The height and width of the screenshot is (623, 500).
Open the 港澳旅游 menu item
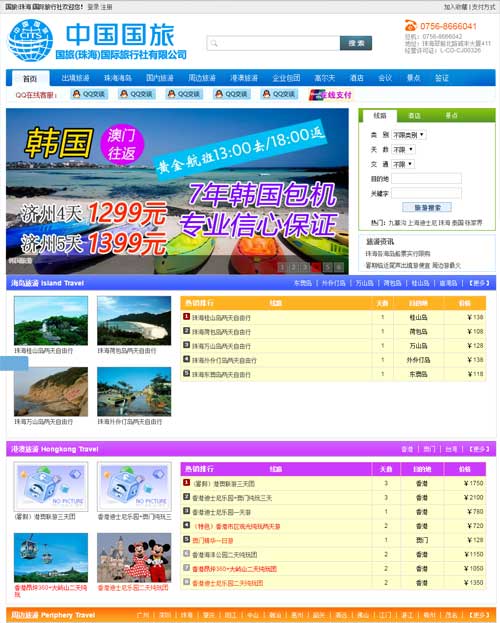point(244,78)
